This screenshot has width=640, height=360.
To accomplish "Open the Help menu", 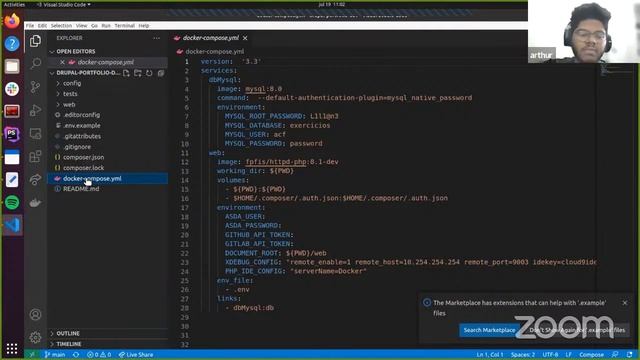I will [x=144, y=26].
